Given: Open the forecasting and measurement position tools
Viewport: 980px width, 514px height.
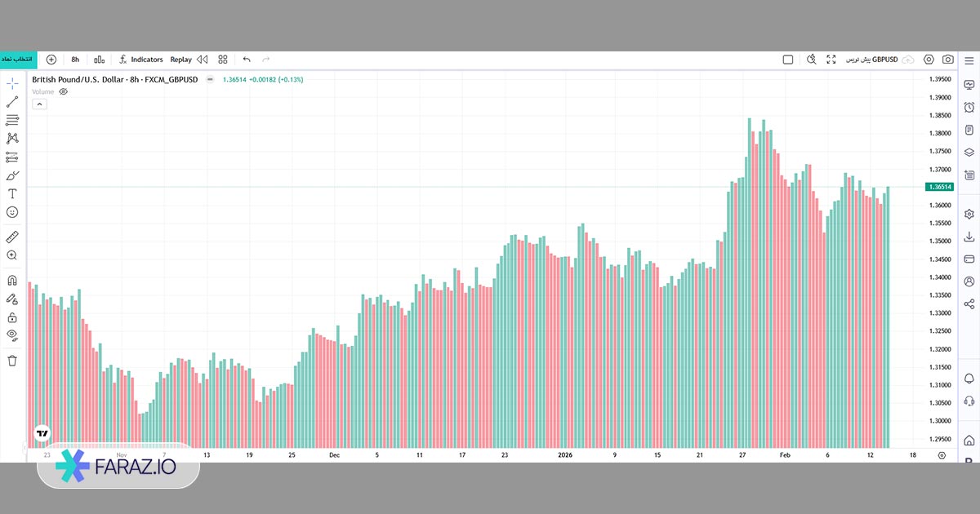Looking at the screenshot, I should (x=12, y=157).
